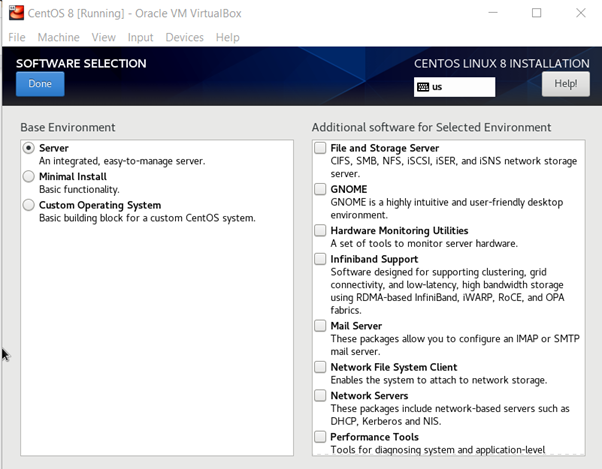Image resolution: width=602 pixels, height=469 pixels.
Task: Open the Machine menu
Action: (58, 37)
